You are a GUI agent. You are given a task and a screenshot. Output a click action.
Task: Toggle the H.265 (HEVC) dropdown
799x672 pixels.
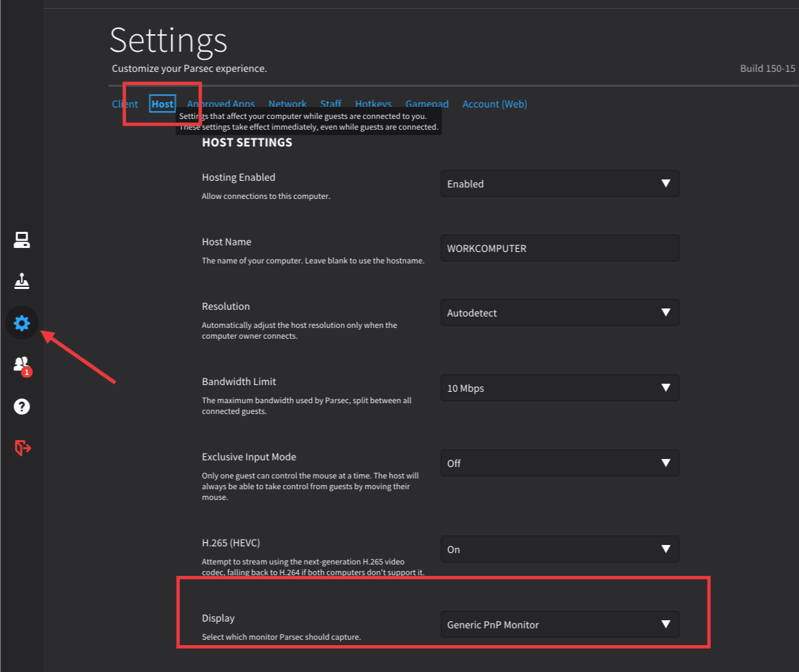click(x=559, y=549)
